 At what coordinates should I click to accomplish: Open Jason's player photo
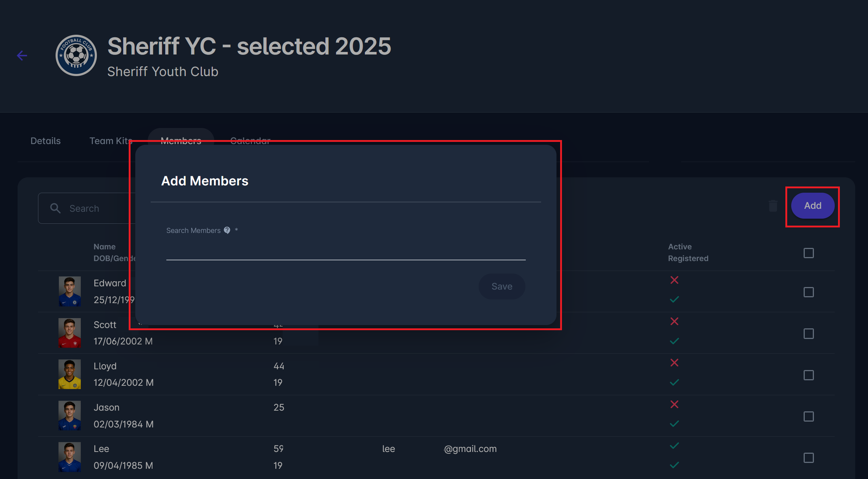pos(69,416)
